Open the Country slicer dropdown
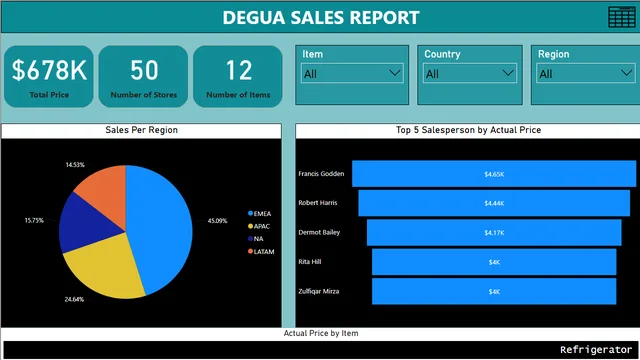 tap(470, 73)
